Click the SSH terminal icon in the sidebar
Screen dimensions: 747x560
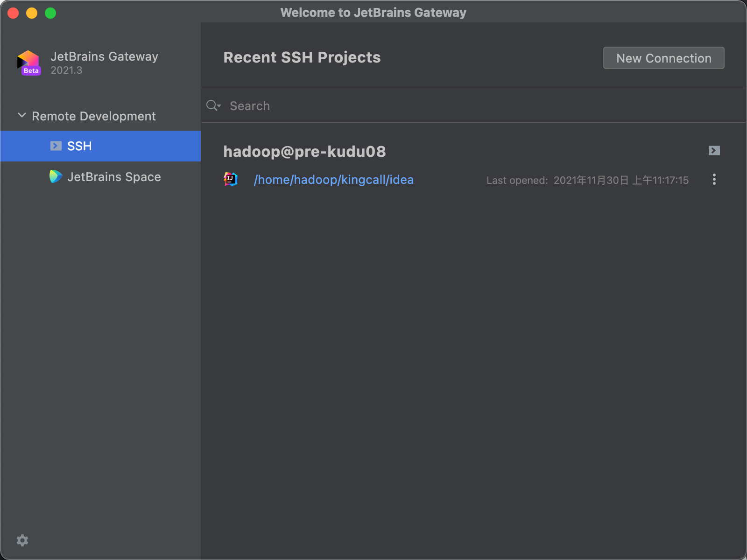click(x=56, y=146)
